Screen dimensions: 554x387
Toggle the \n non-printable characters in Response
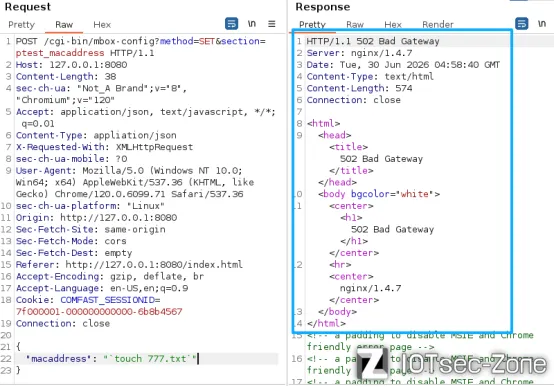click(x=542, y=24)
